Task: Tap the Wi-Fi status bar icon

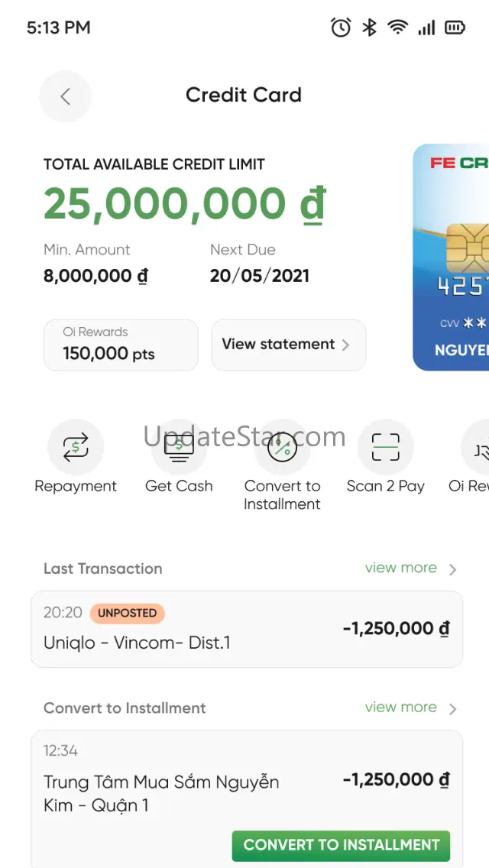Action: coord(397,28)
